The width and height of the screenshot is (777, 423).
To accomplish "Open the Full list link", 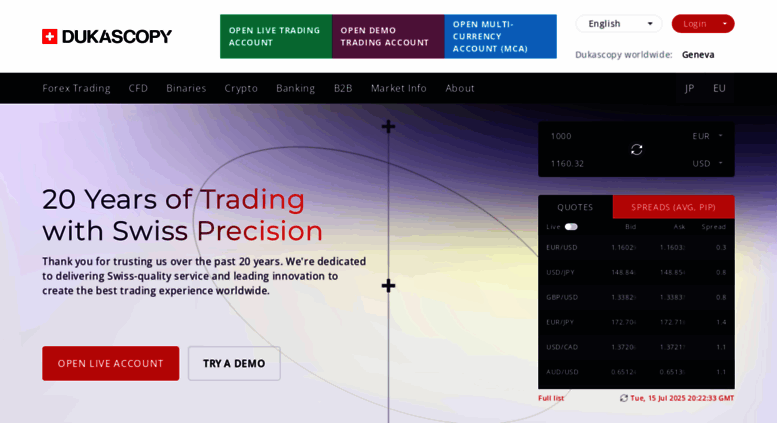I will (551, 398).
